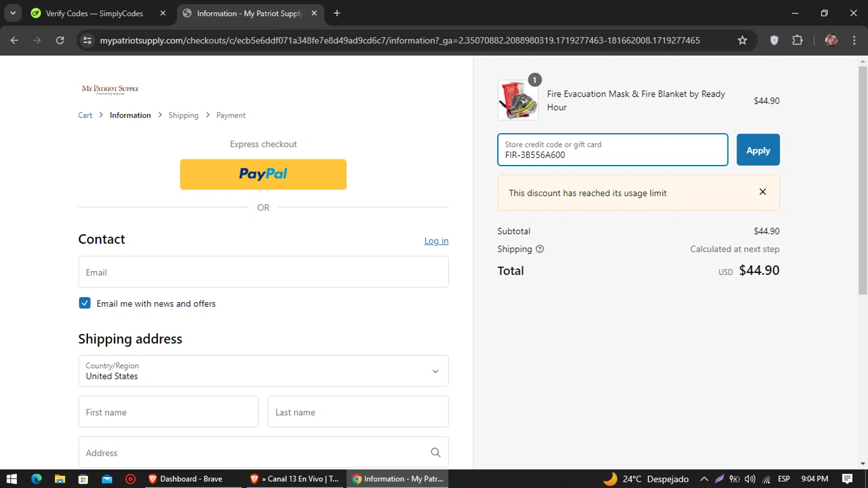Open the extensions puzzle icon
Viewport: 868px width, 488px height.
tap(797, 41)
